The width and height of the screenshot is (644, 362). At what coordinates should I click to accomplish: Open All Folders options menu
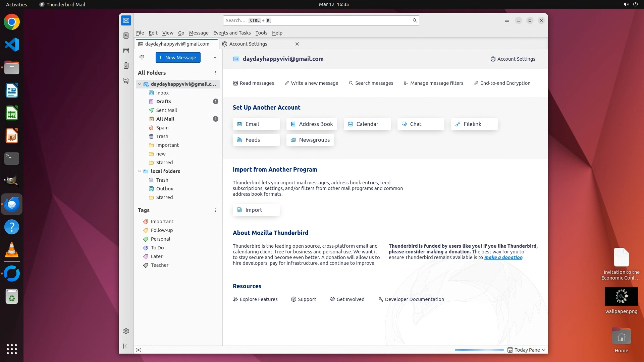coord(215,73)
